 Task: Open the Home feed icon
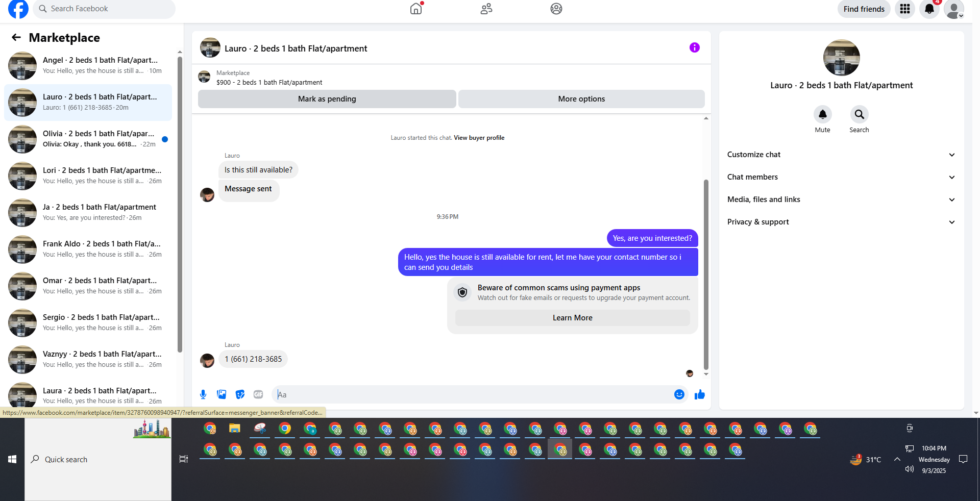(416, 9)
